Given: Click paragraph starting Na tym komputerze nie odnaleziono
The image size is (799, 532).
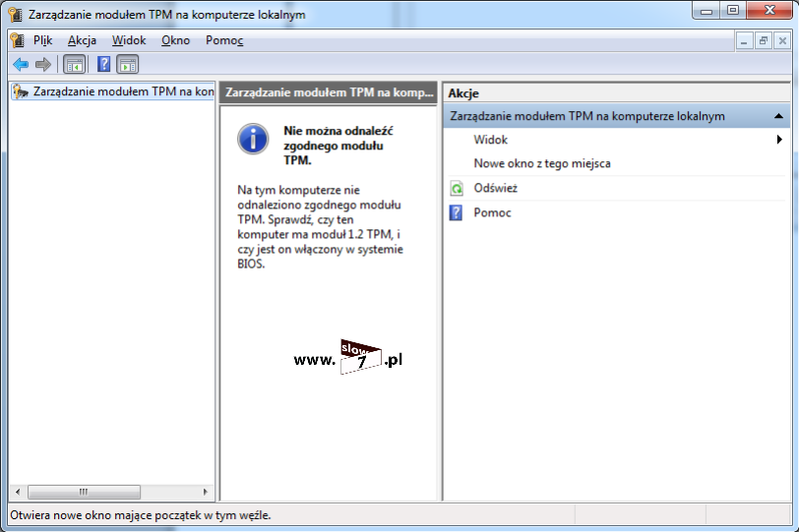Looking at the screenshot, I should point(320,227).
